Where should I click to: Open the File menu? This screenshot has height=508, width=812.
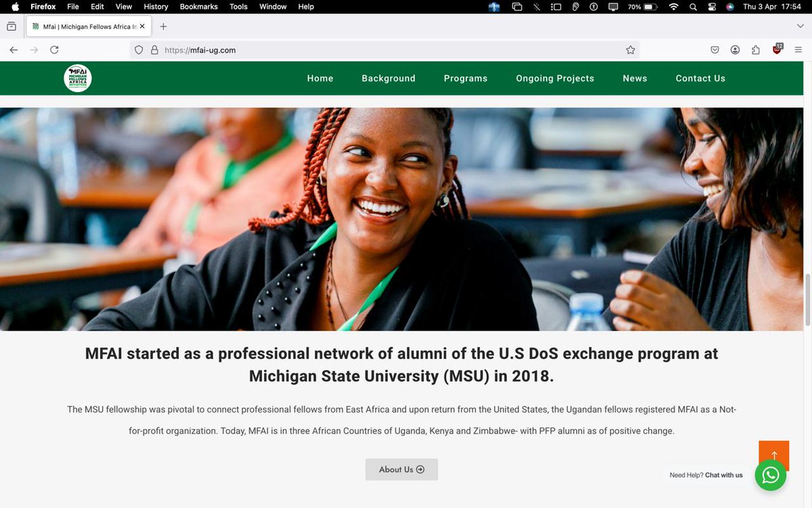click(x=73, y=7)
